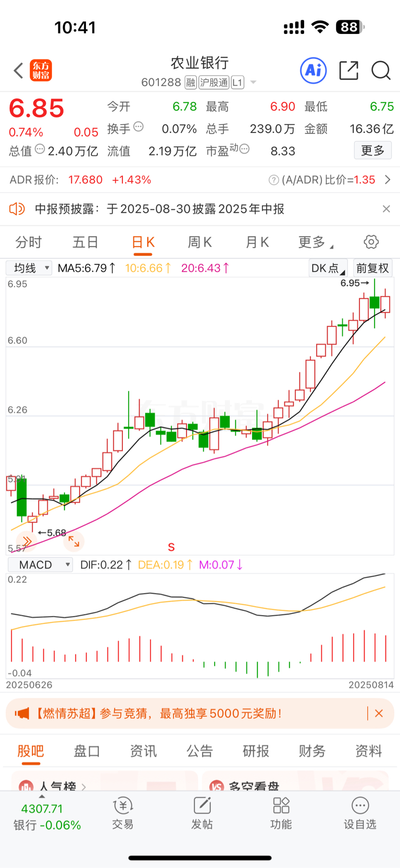Tap the help icon beside A/ADR 比价
The height and width of the screenshot is (868, 400).
[273, 180]
